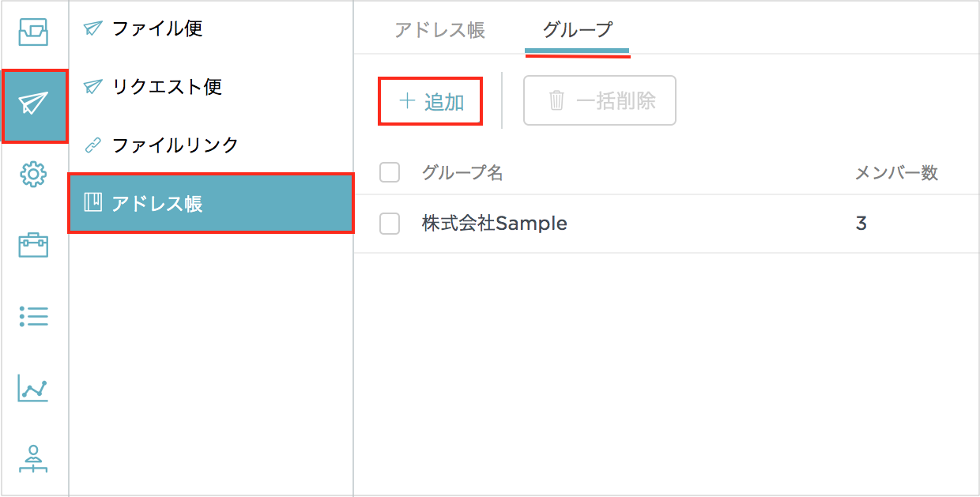Check the select-all checkbox beside グループ名
The width and height of the screenshot is (980, 497).
[x=390, y=172]
